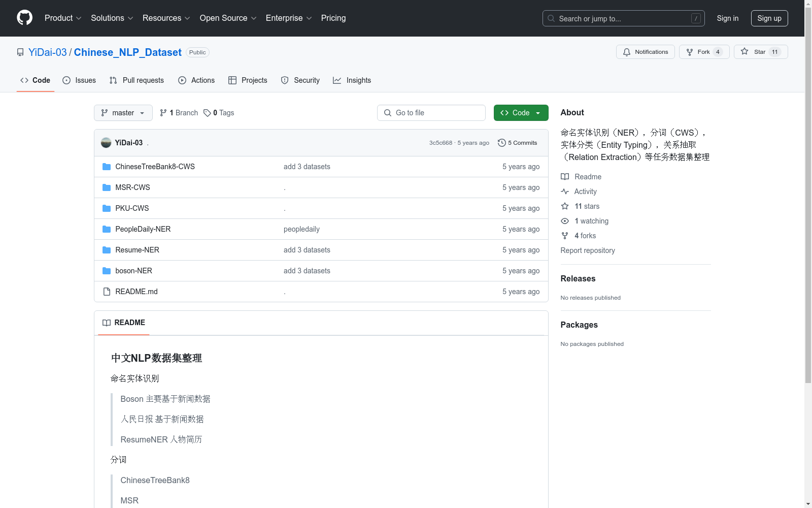Open README.md file name
The image size is (812, 508).
[x=137, y=292]
